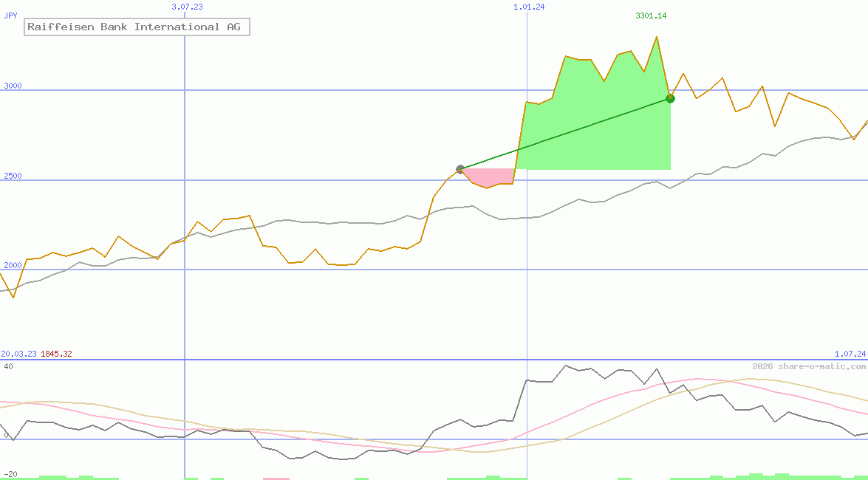Select the 3.07.23 date marker
This screenshot has width=868, height=480.
[x=187, y=7]
